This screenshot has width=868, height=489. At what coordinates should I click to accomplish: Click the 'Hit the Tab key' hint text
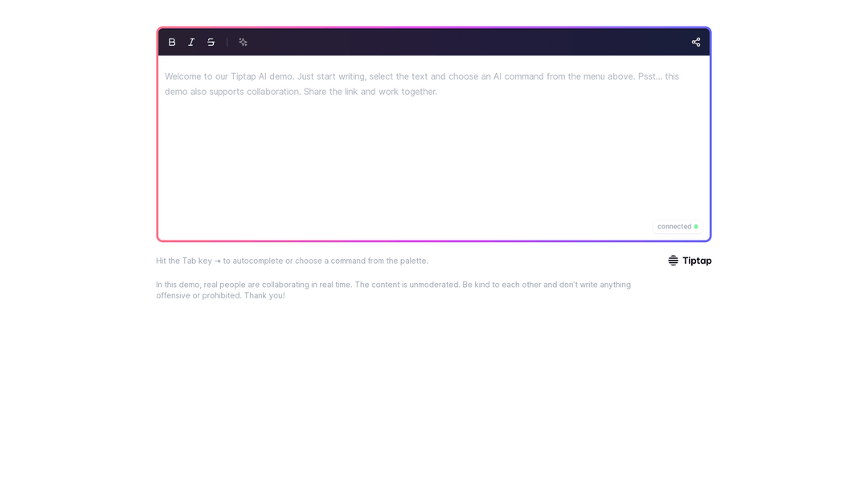point(293,261)
